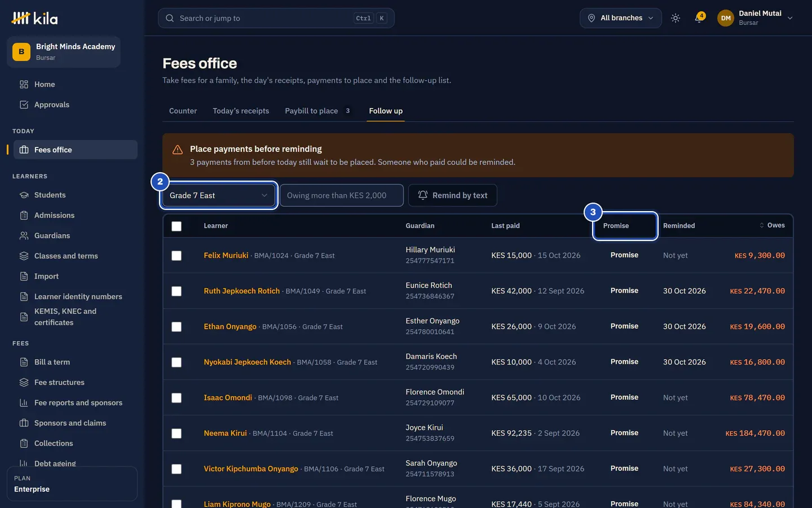Click the Bill a term icon
The height and width of the screenshot is (508, 812).
[x=24, y=362]
